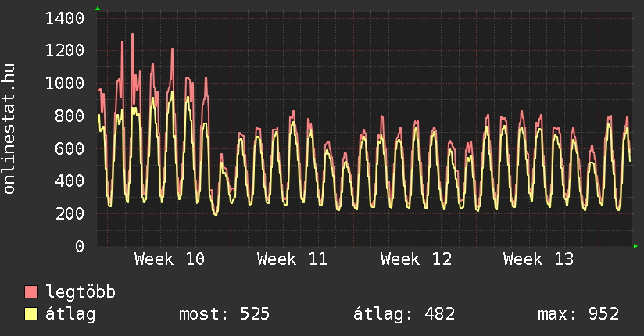The height and width of the screenshot is (336, 644).
Task: Click the 0 y-axis origin value
Action: pyautogui.click(x=79, y=247)
